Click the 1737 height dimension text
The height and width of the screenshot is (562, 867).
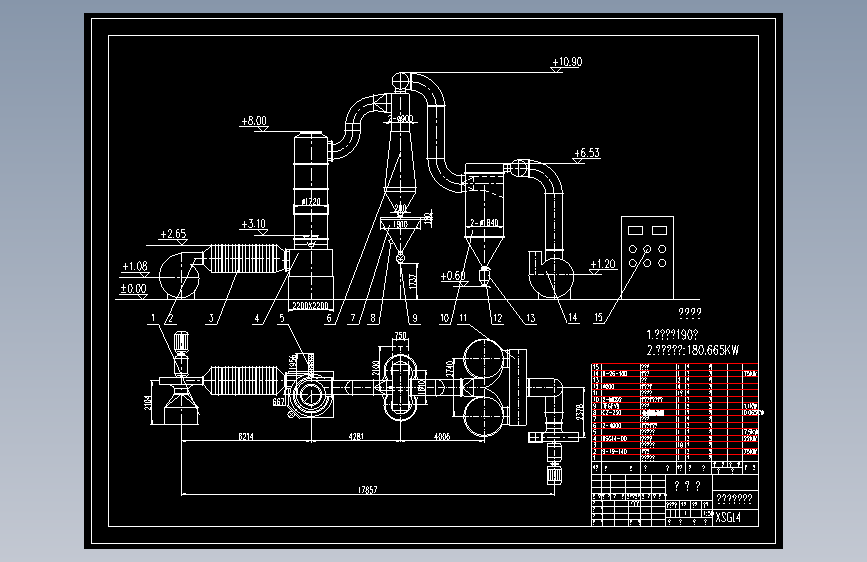click(412, 281)
